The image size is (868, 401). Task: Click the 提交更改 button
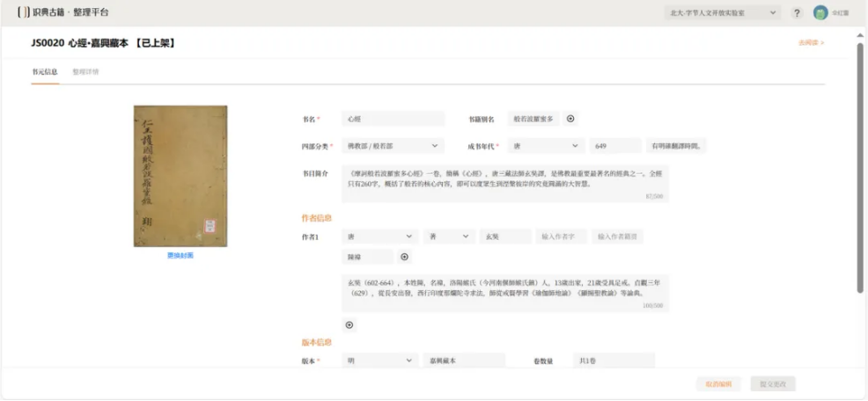[773, 384]
